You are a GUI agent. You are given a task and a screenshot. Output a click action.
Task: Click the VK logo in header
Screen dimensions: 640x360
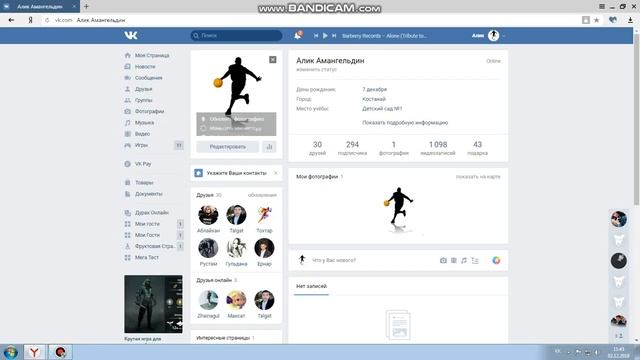click(x=131, y=36)
